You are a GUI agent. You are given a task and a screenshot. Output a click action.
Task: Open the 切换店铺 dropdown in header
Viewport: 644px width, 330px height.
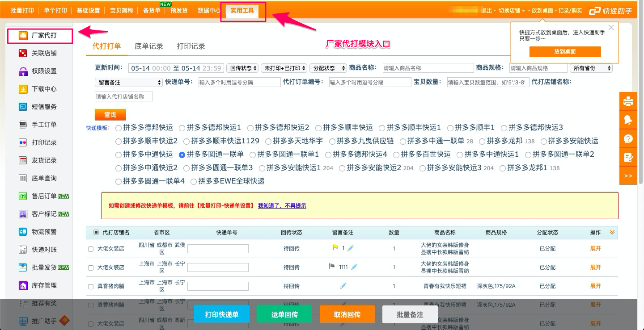point(512,11)
